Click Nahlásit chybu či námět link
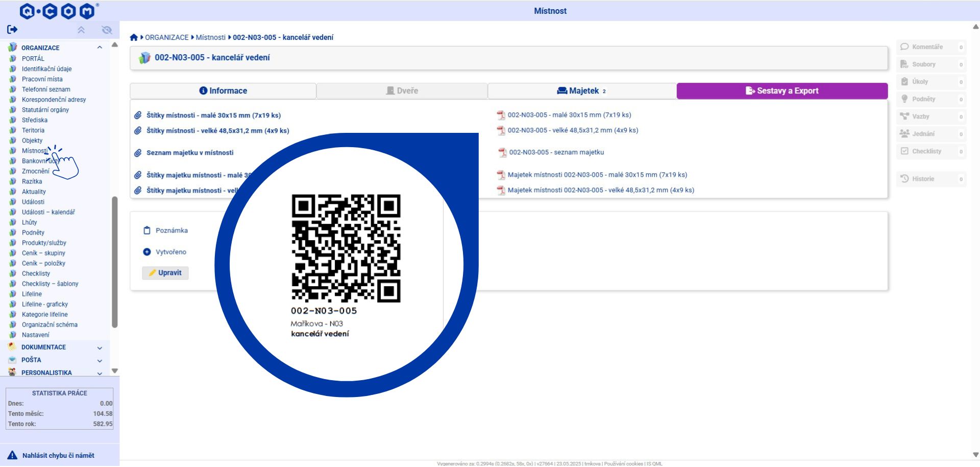The height and width of the screenshot is (467, 980). (58, 455)
